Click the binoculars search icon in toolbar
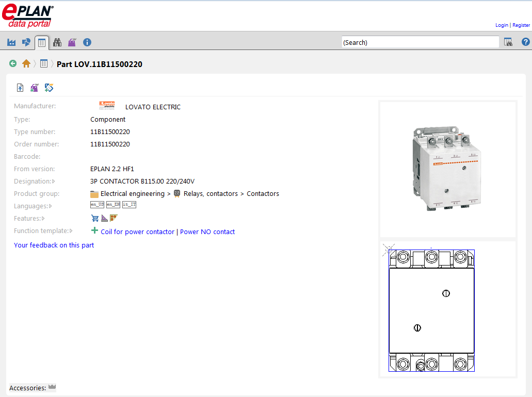 coord(57,42)
